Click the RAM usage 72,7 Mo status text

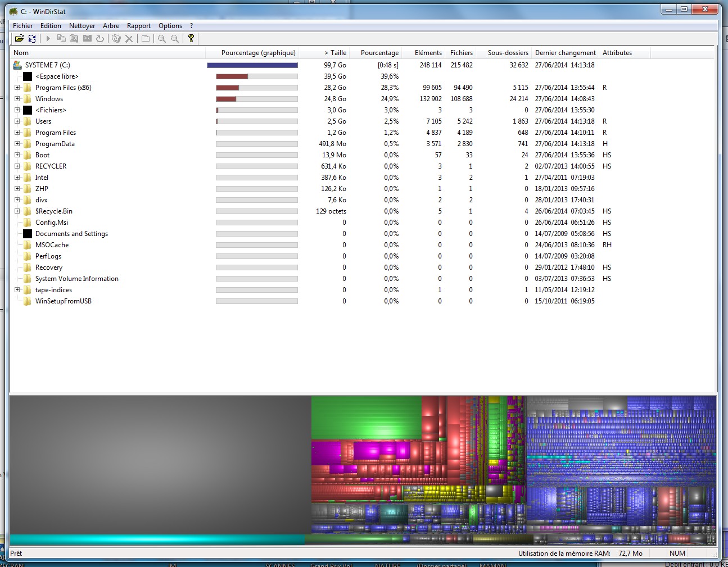pyautogui.click(x=580, y=554)
